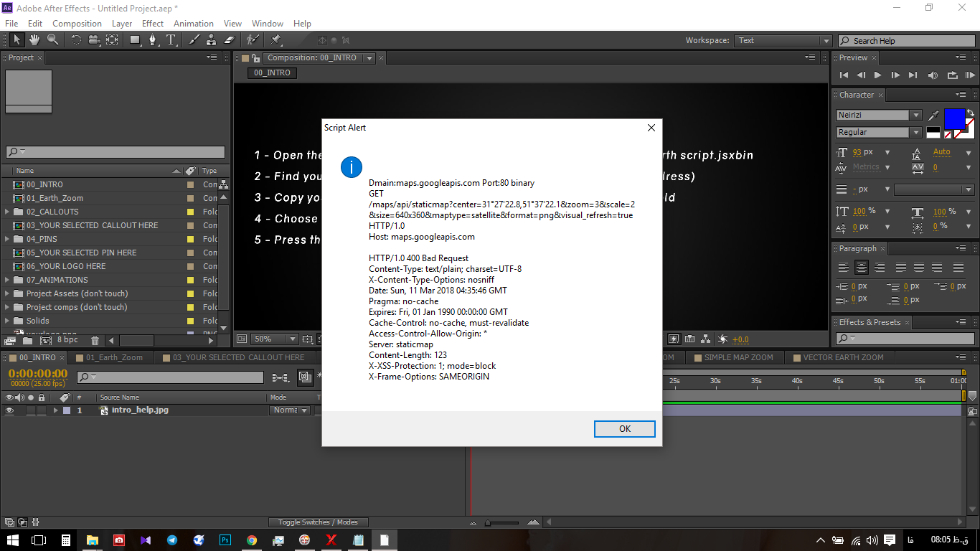Click Toggle Switches / Modes button
Screen dimensions: 980x551
318,522
